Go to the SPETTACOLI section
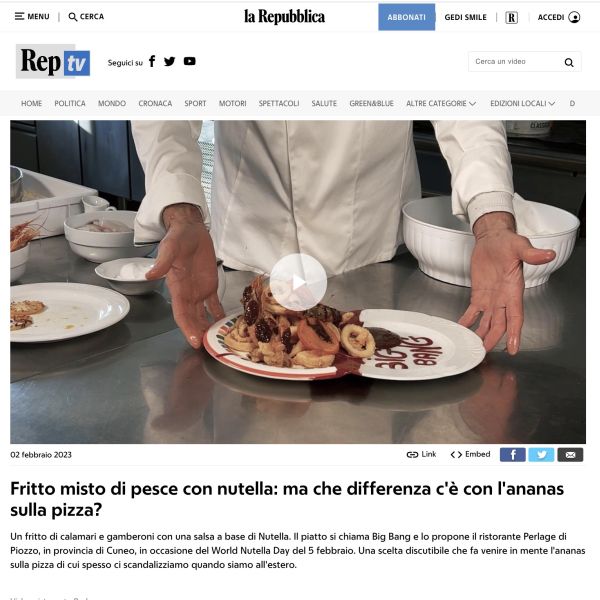The image size is (600, 600). pos(279,103)
